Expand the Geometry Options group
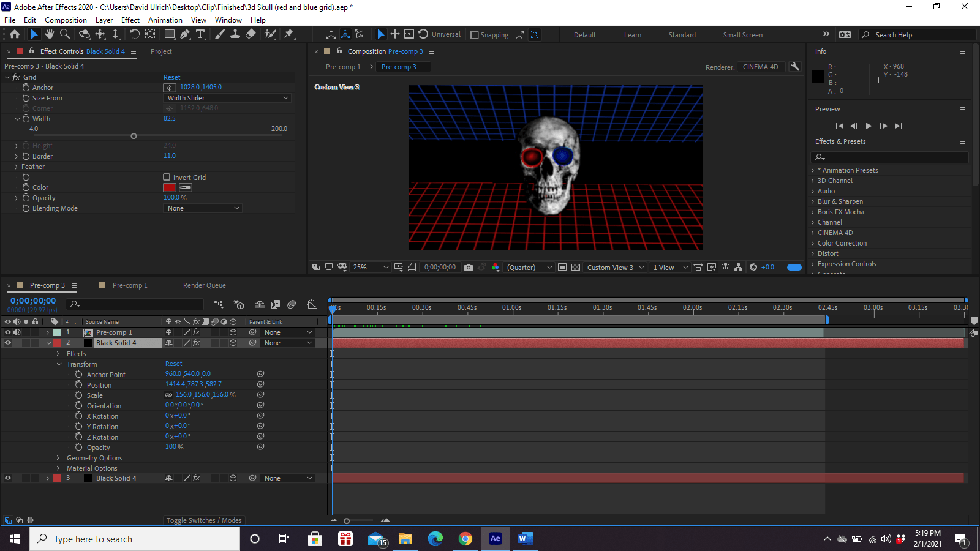The width and height of the screenshot is (980, 551). [x=58, y=458]
